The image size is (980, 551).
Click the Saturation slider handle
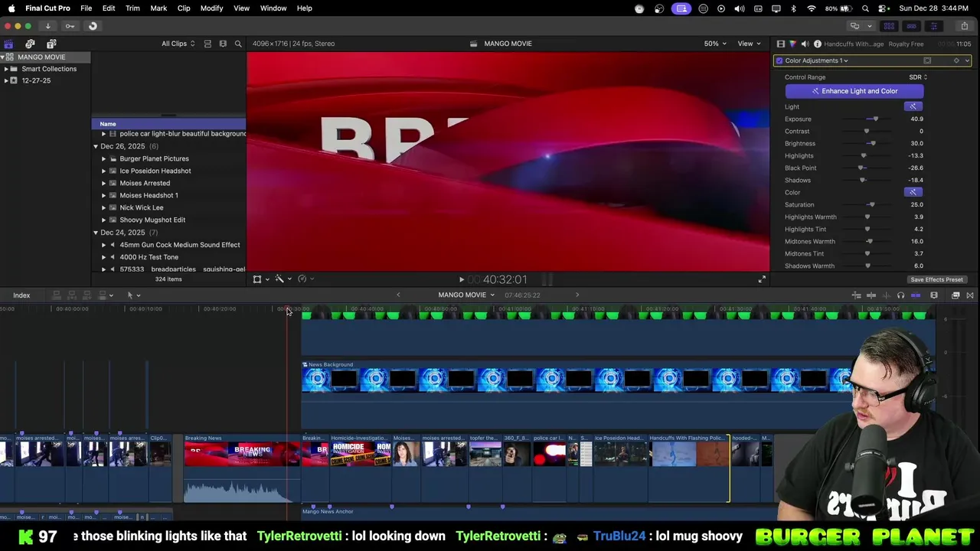[871, 205]
